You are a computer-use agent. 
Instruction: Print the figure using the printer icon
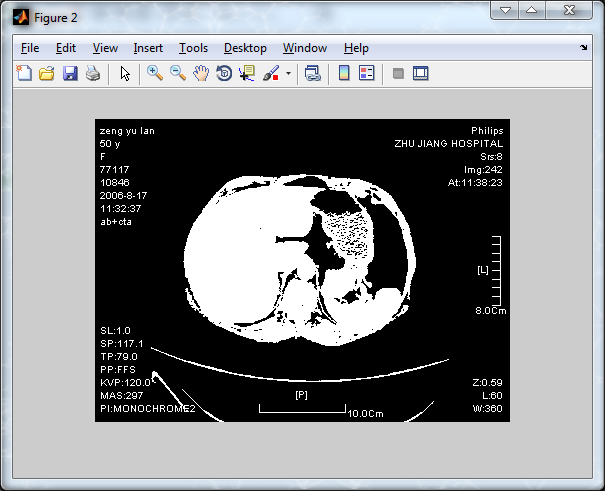coord(93,73)
